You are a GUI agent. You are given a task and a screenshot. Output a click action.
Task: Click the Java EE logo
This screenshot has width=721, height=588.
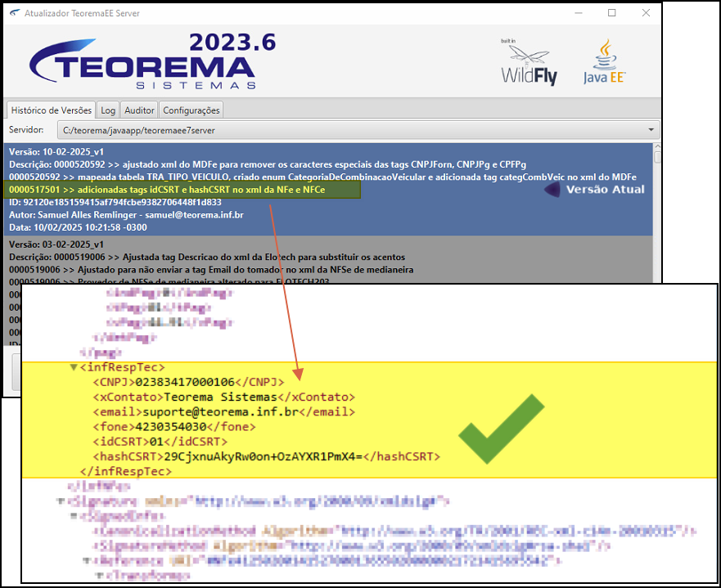click(604, 62)
